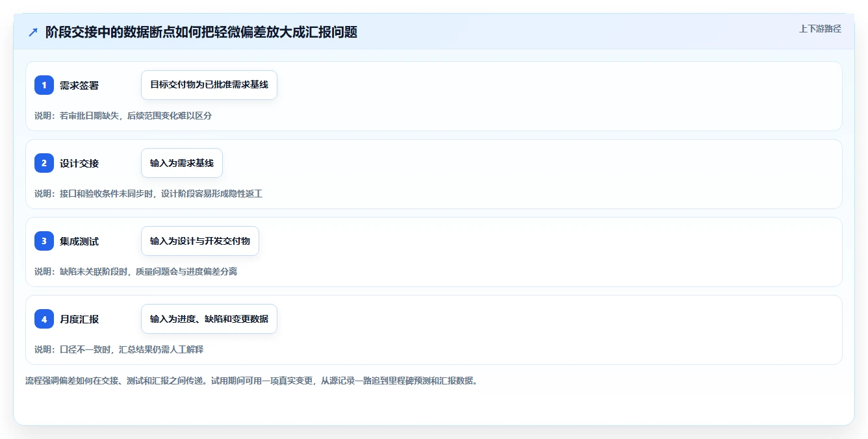This screenshot has height=439, width=868.
Task: Click the step 3 number badge
Action: [x=44, y=241]
